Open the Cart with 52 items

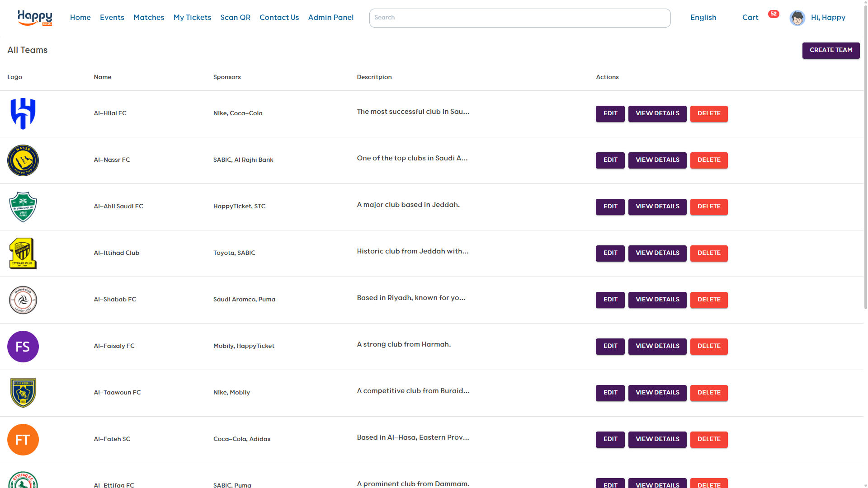click(x=750, y=18)
